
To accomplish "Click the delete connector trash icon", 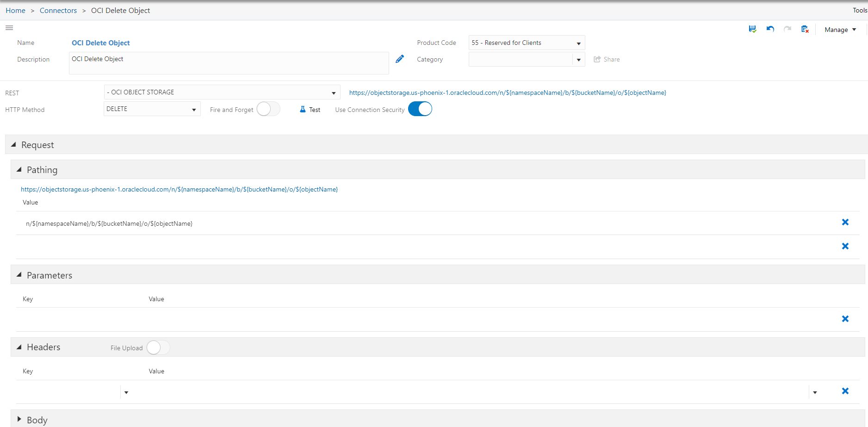I will click(x=805, y=29).
